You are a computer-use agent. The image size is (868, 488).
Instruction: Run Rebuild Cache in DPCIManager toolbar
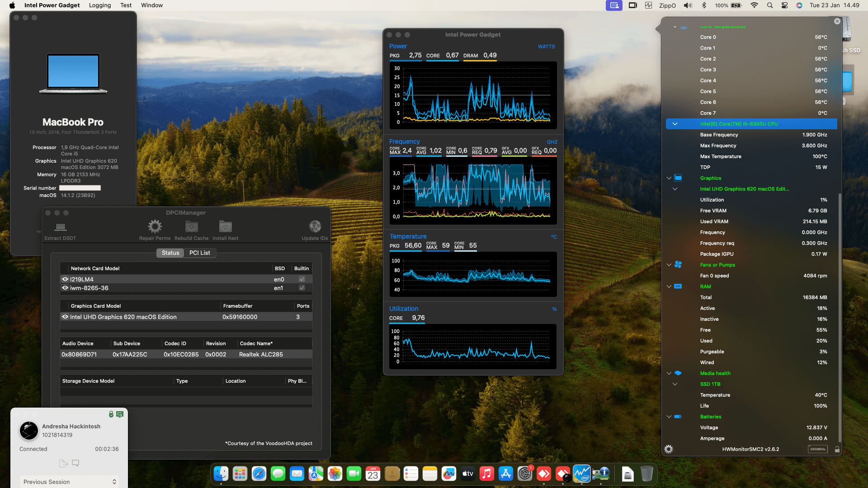(x=191, y=226)
